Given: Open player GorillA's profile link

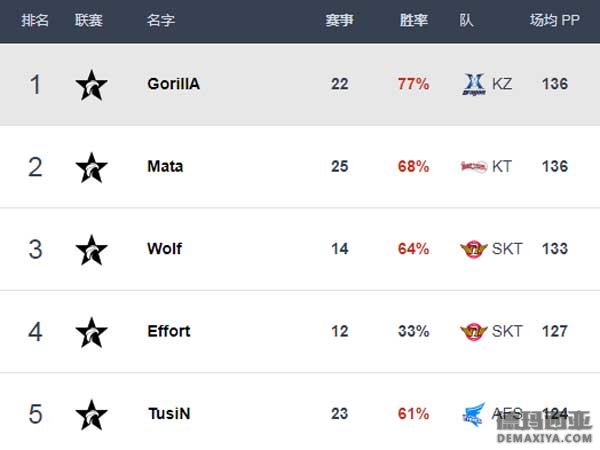Looking at the screenshot, I should [174, 84].
